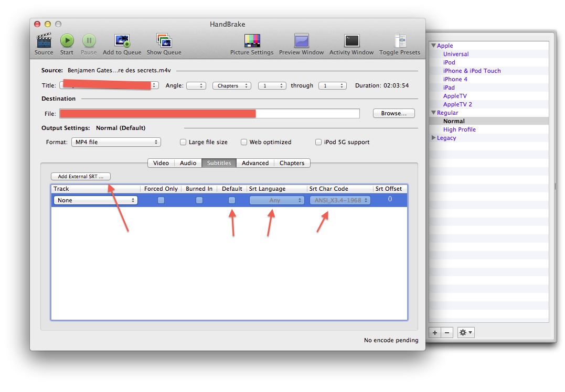Open the Chapters tab
The height and width of the screenshot is (392, 565).
pyautogui.click(x=292, y=163)
